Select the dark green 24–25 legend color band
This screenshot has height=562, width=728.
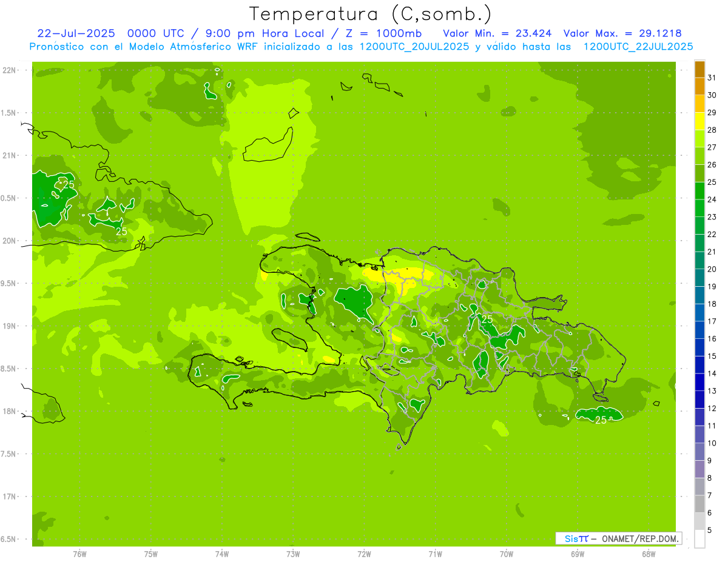point(699,191)
